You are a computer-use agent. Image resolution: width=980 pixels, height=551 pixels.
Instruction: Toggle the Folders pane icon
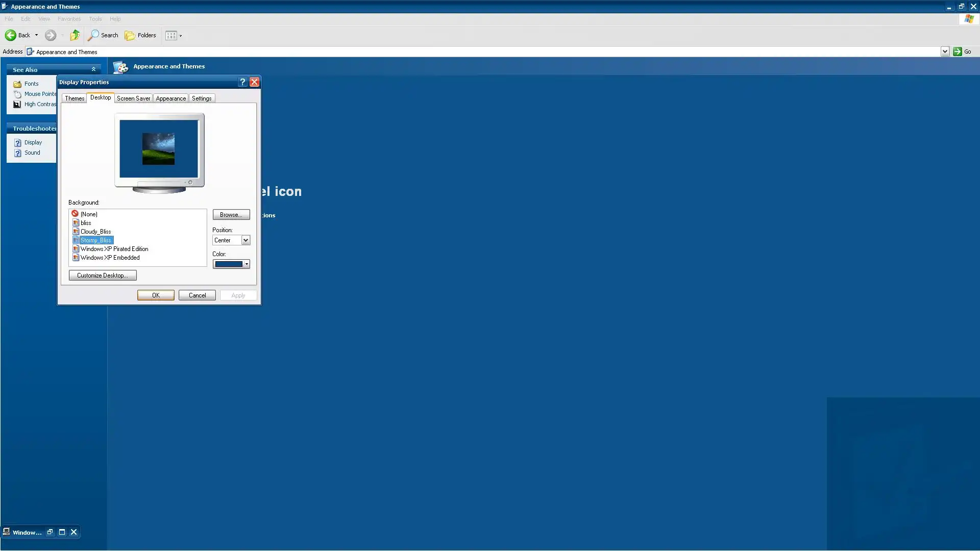pos(130,35)
